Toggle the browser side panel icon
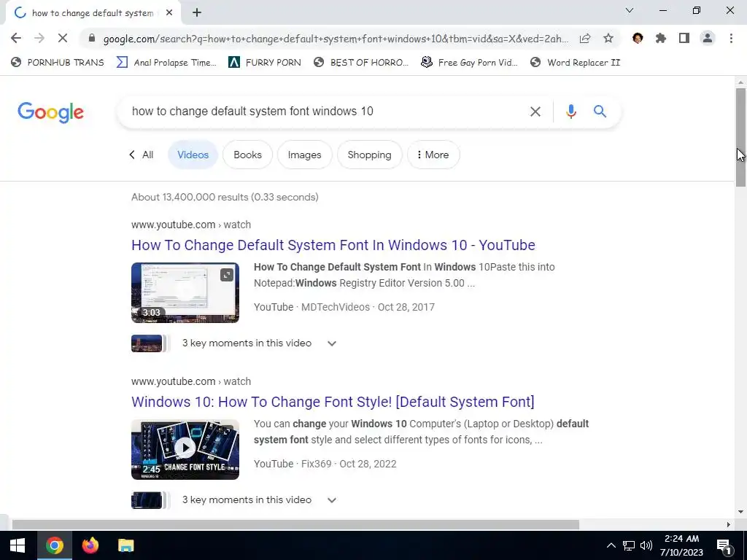Screen dimensions: 747x560 coord(684,38)
